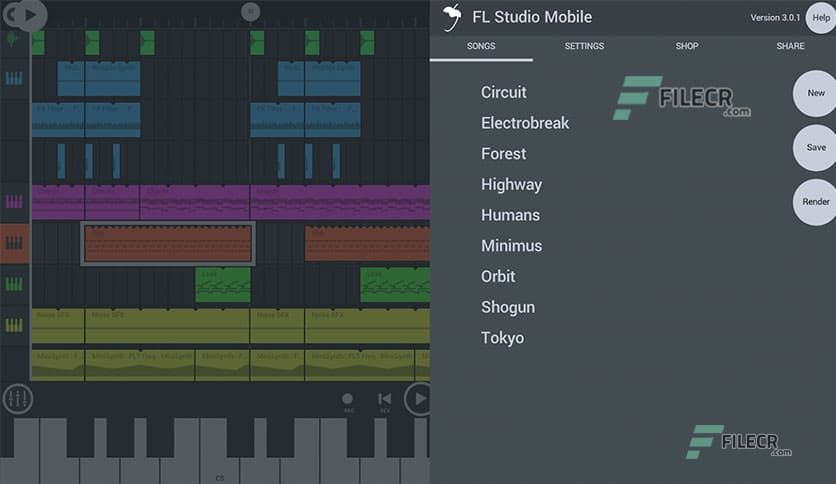Select the yellow keyboard track icon
This screenshot has height=484, width=836.
click(x=14, y=325)
